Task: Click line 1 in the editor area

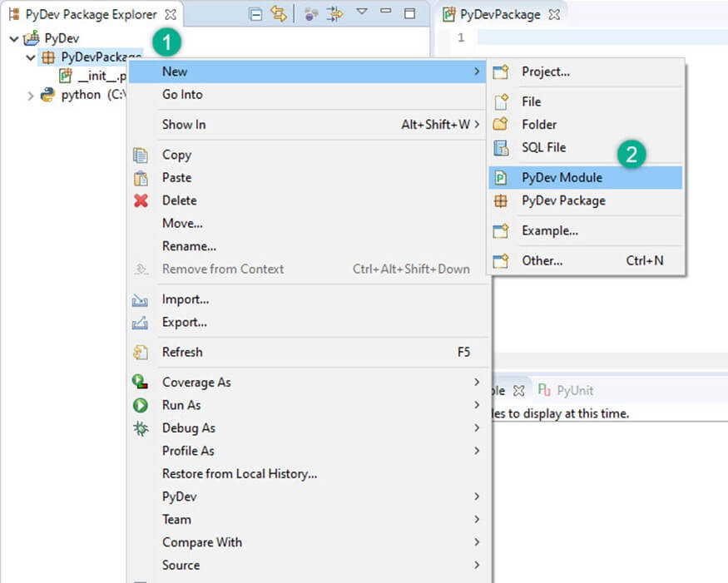Action: point(582,37)
